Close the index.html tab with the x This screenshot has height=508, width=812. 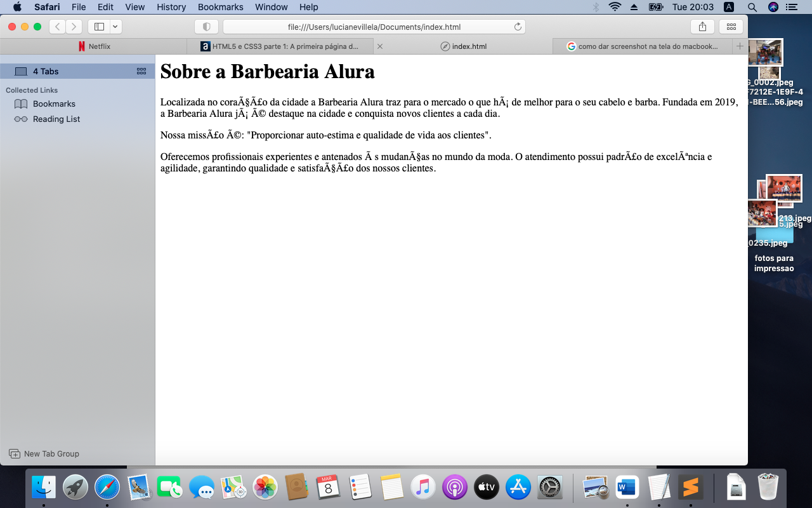point(380,46)
